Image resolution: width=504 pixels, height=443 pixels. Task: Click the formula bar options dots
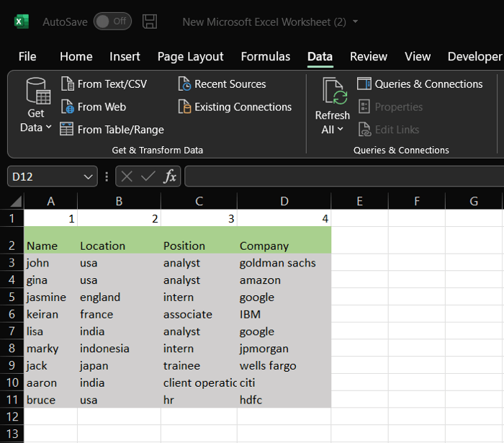(x=107, y=176)
